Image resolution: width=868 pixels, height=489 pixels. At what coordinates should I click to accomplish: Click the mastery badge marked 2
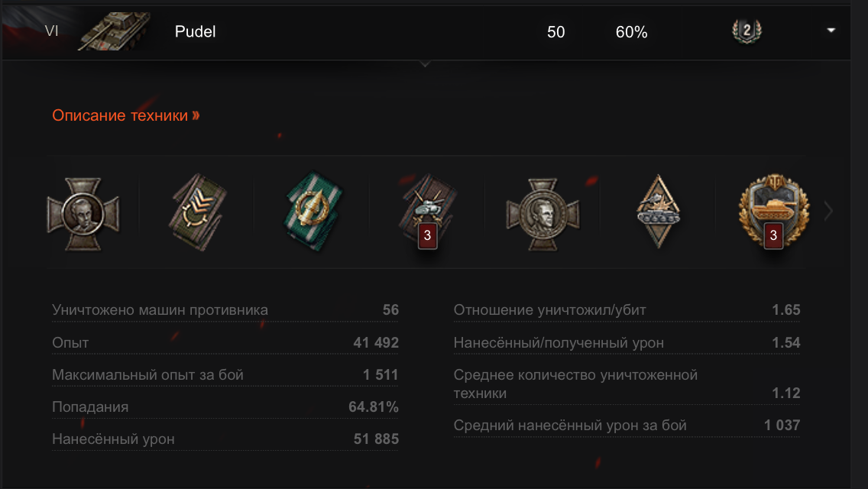point(747,31)
